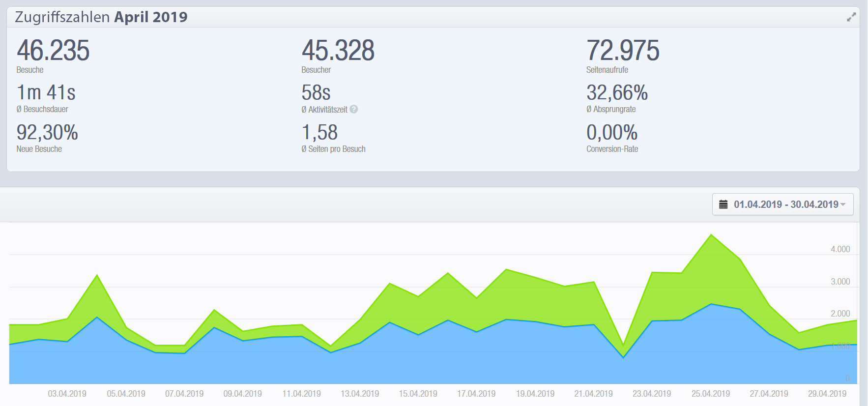Click the 72.975 Seitenaufrufe value
The height and width of the screenshot is (406, 868).
(623, 51)
